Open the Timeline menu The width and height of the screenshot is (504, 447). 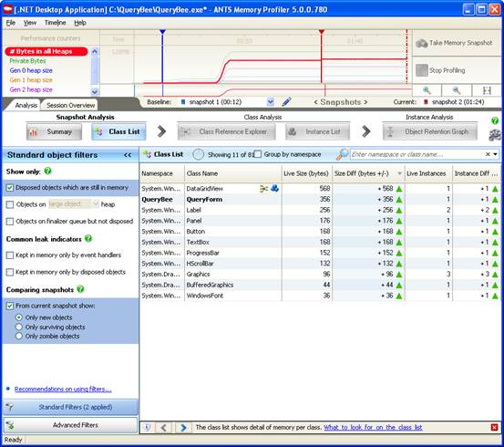[x=55, y=23]
